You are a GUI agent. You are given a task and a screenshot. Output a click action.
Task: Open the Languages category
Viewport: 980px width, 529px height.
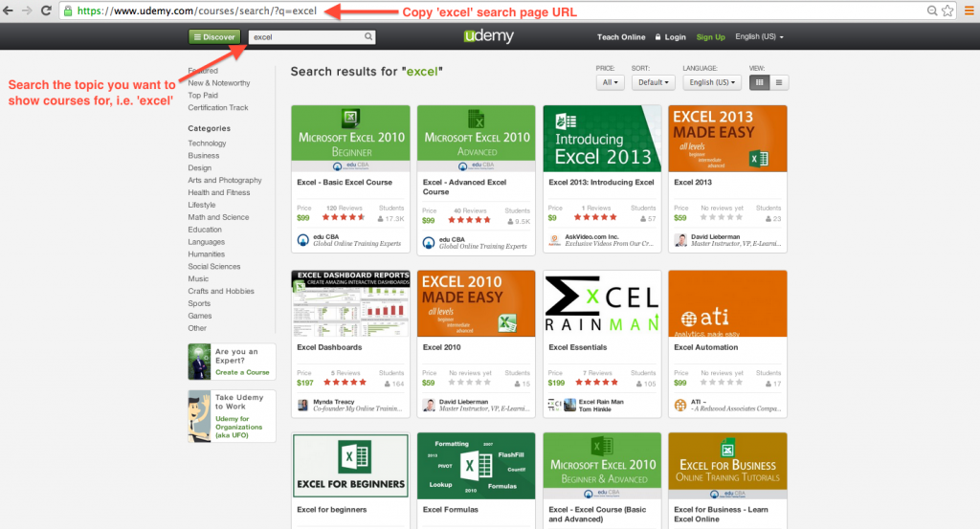pos(207,242)
